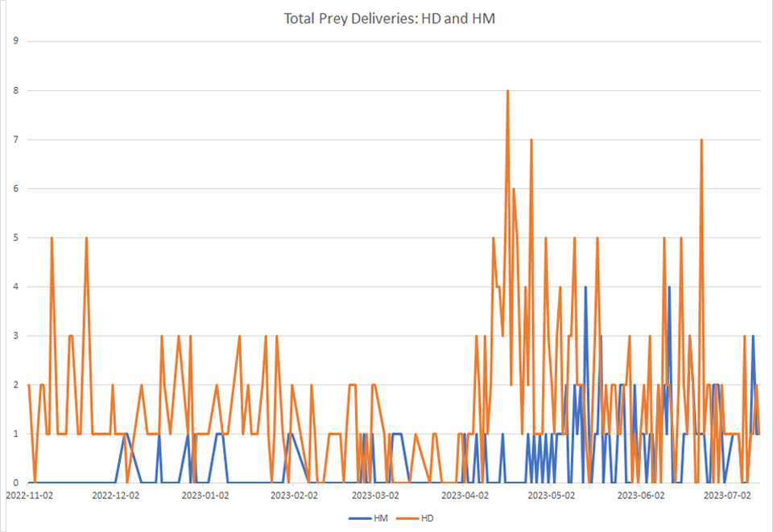Click the x-axis date 2023-02-02
773x532 pixels.
point(294,495)
